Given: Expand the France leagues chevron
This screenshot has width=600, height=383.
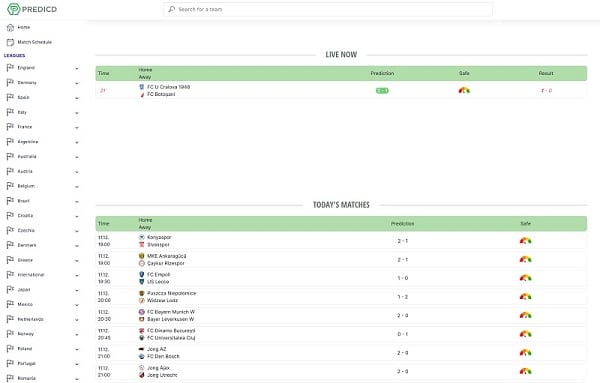Looking at the screenshot, I should tap(77, 128).
